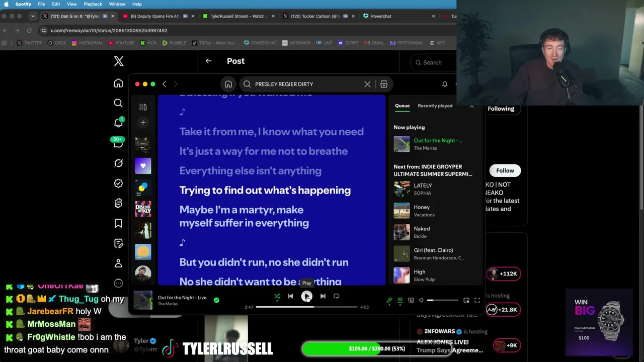Expand Your Library in Spotify sidebar
644x362 pixels.
click(x=143, y=107)
